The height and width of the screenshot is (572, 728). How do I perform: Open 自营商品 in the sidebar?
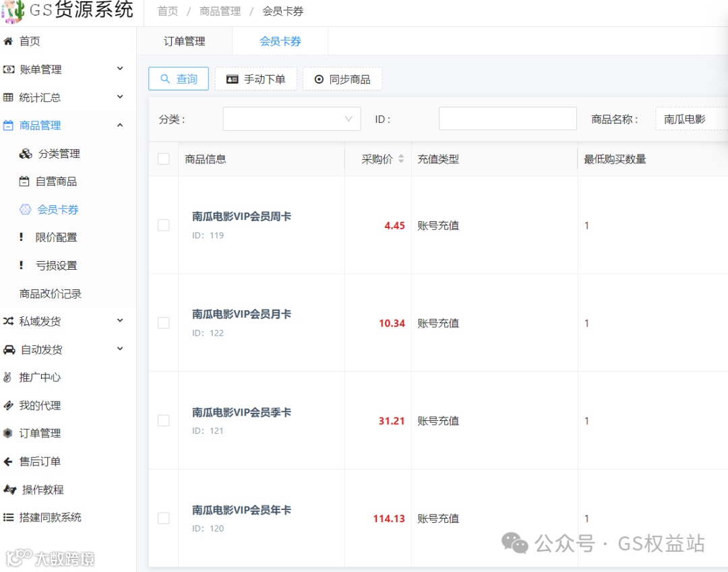[x=56, y=181]
